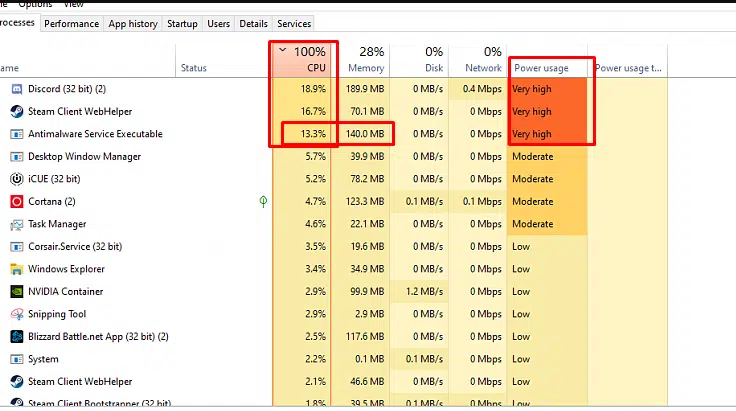Click the 18.9% CPU value for Discord
This screenshot has height=411, width=736.
pos(313,89)
